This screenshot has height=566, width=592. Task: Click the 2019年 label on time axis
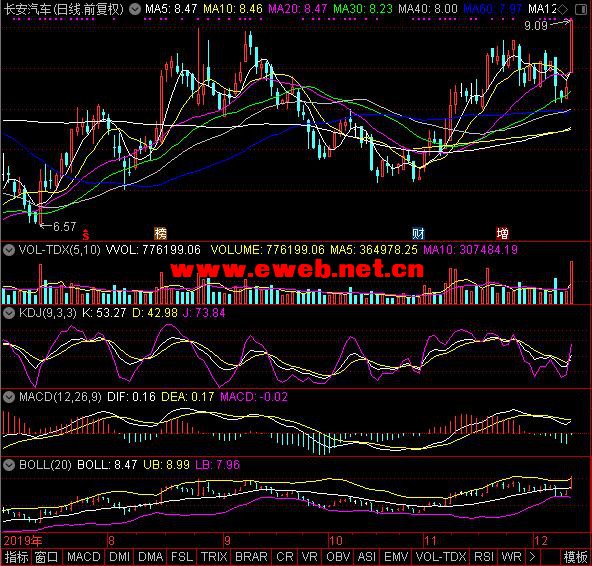click(x=23, y=541)
